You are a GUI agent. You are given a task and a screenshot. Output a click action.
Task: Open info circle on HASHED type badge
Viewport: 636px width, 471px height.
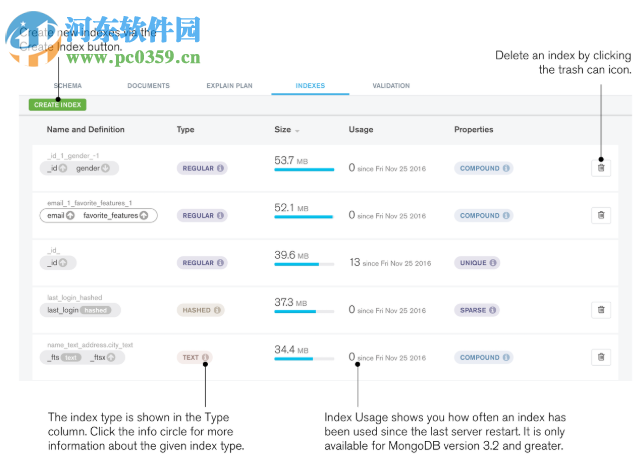[217, 310]
